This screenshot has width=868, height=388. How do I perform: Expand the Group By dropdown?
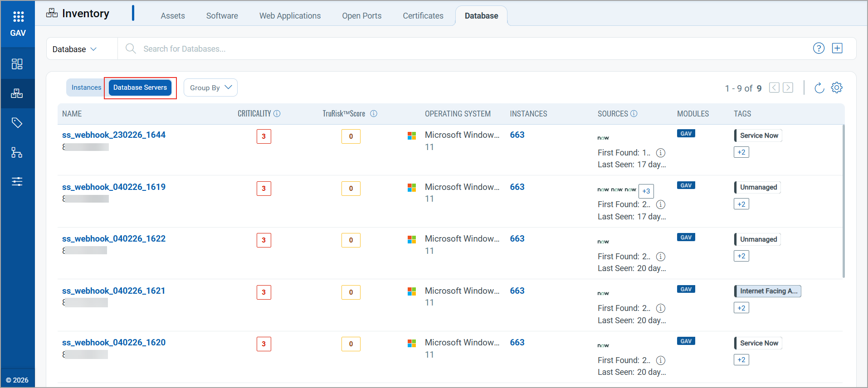210,88
